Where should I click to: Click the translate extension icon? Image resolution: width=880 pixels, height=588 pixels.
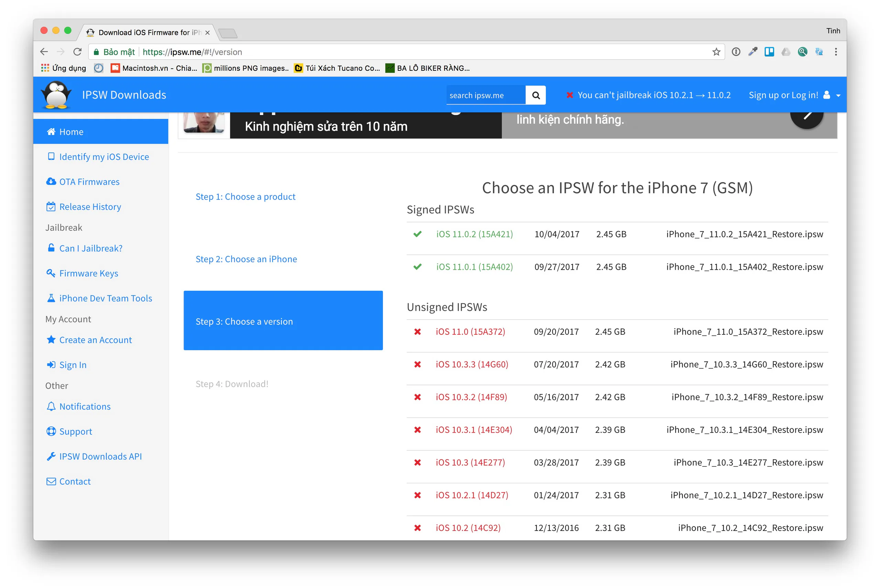coord(819,52)
